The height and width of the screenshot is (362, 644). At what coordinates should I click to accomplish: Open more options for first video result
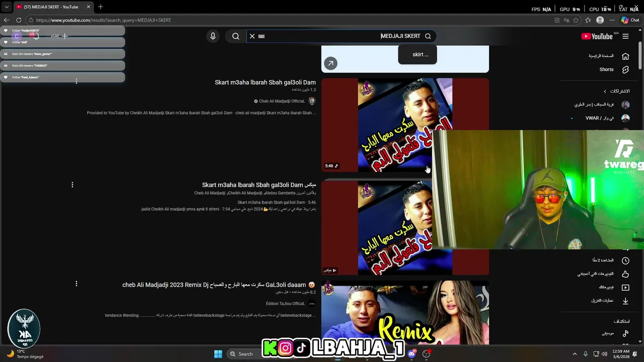(x=76, y=81)
